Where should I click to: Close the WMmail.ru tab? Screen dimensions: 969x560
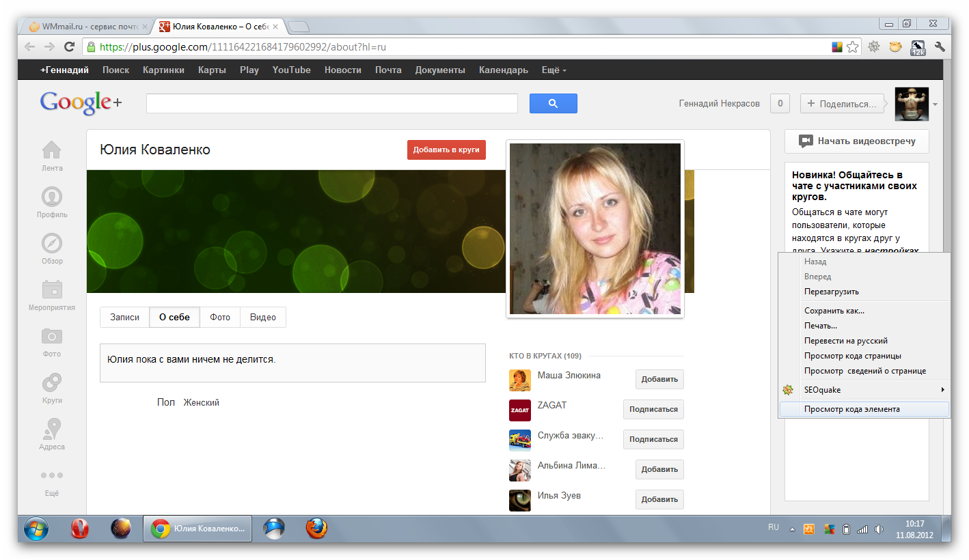point(144,27)
